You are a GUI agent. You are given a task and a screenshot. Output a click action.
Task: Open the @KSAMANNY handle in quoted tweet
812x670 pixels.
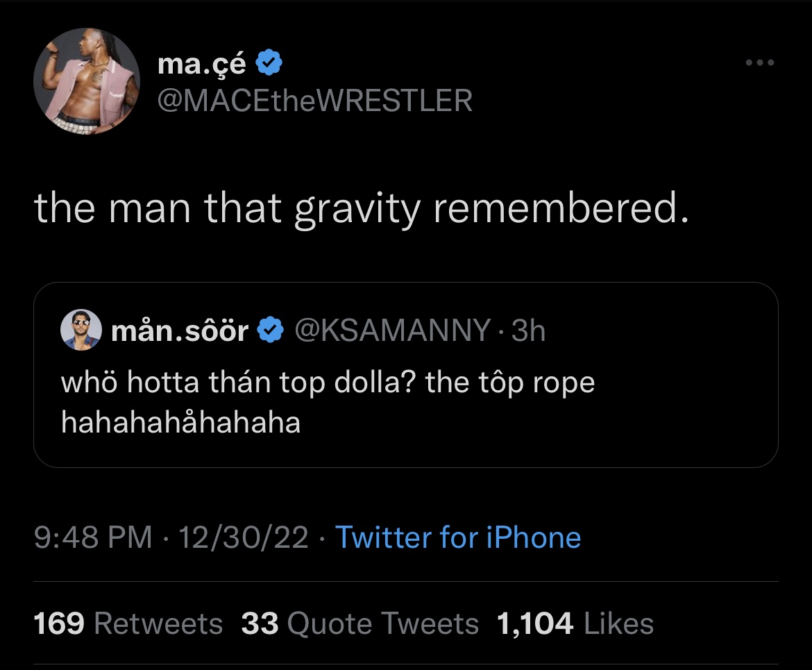392,331
